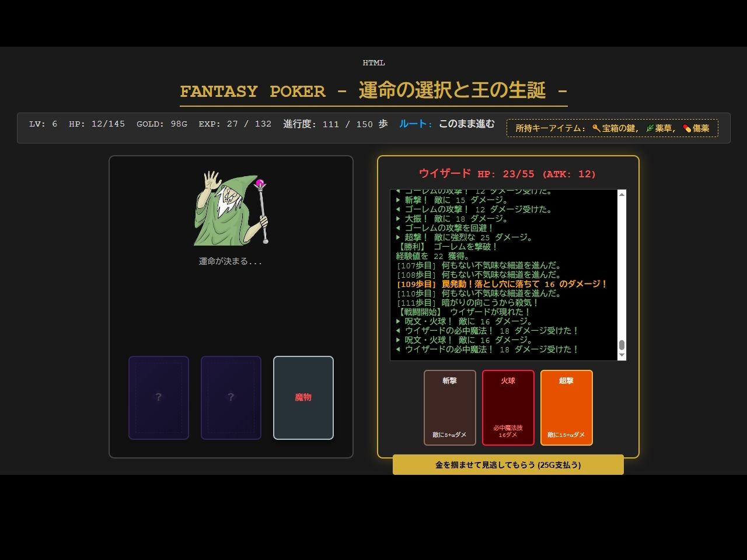Select the 斬撃 attack card
747x560 pixels.
[x=449, y=408]
